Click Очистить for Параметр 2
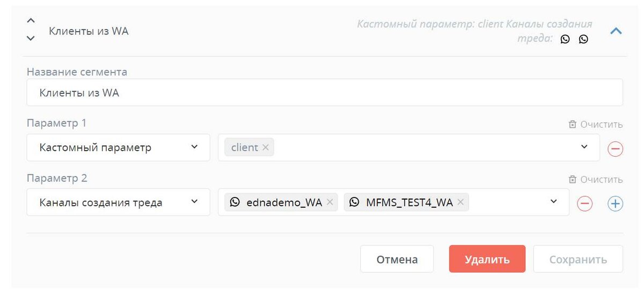This screenshot has height=294, width=644. click(596, 180)
